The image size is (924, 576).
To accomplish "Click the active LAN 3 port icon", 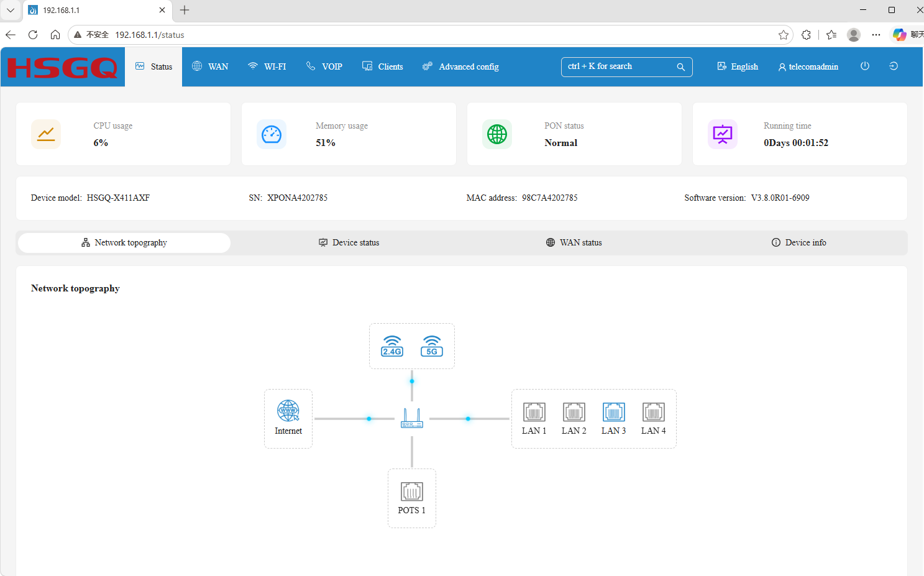I will click(614, 412).
